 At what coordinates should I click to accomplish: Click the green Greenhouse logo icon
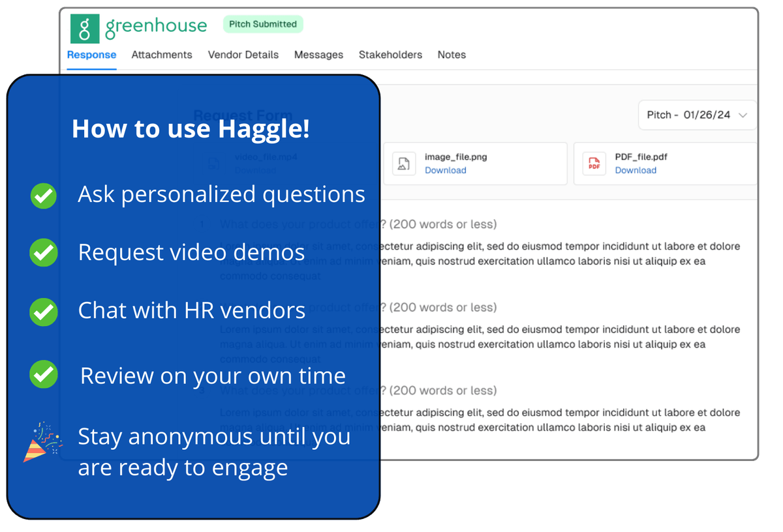pyautogui.click(x=85, y=28)
